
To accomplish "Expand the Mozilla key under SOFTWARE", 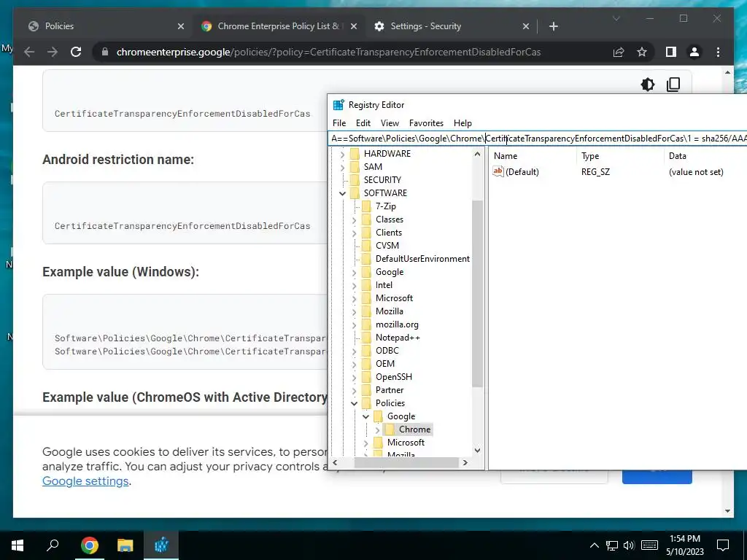I will [354, 312].
